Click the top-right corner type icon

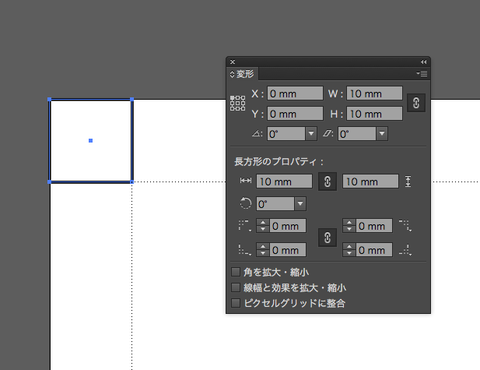tap(405, 226)
